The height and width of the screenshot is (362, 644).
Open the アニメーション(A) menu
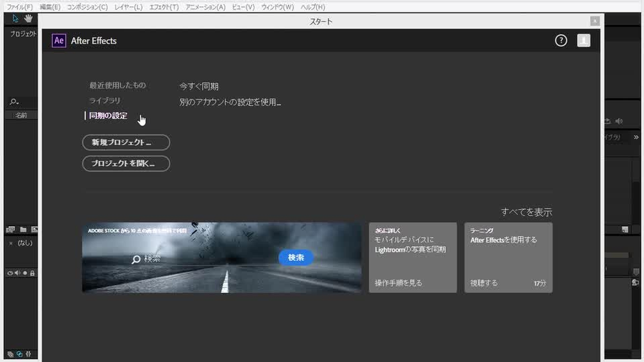pos(205,7)
